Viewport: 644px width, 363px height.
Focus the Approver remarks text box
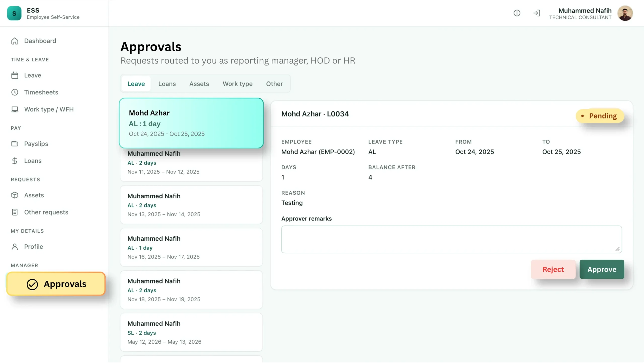coord(452,239)
